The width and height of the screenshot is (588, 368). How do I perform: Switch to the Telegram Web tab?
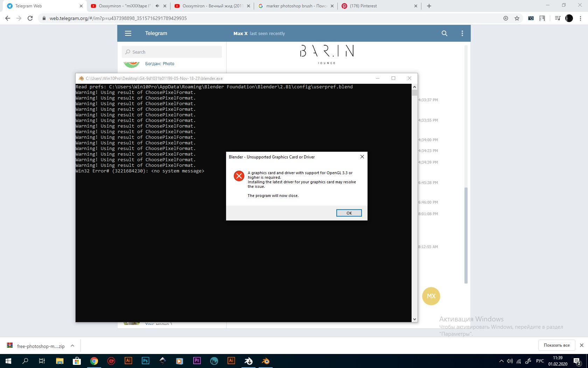[44, 6]
